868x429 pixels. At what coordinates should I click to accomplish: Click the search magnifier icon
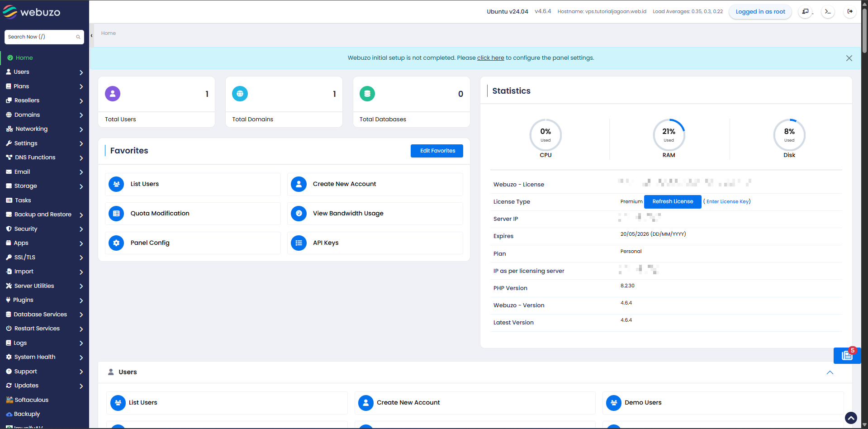point(78,37)
